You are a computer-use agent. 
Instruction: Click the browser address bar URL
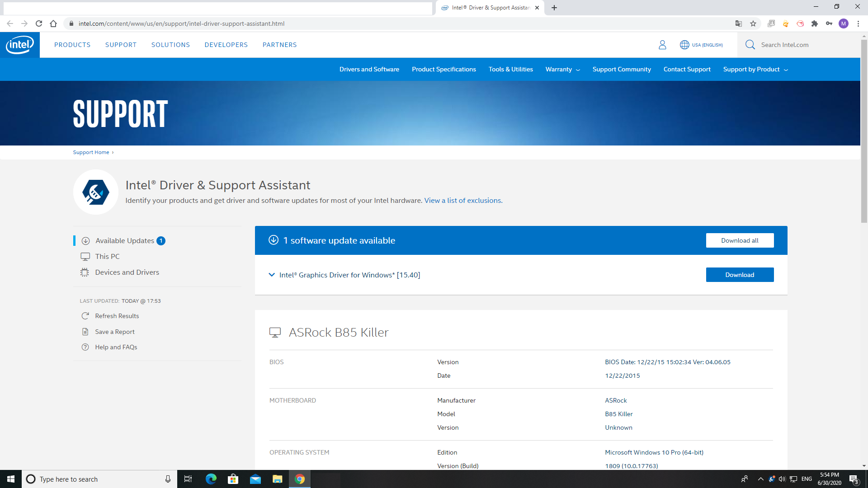(181, 23)
